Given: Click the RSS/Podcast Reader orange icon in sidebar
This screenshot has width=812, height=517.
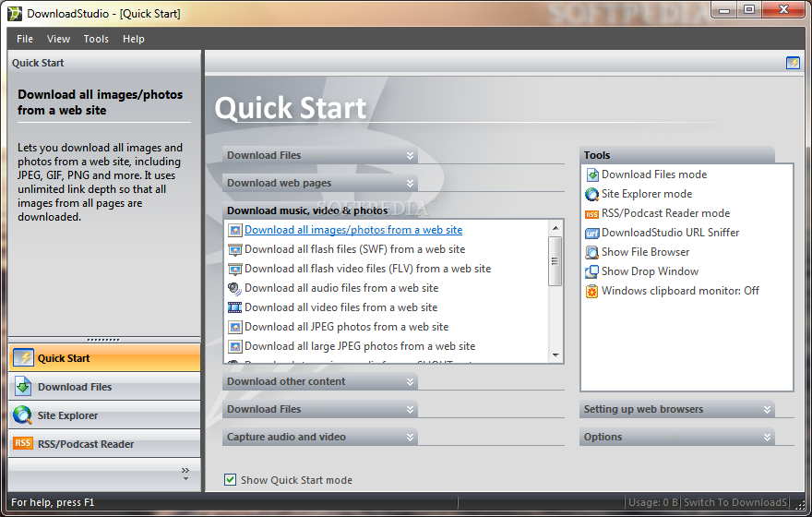Looking at the screenshot, I should pos(23,443).
